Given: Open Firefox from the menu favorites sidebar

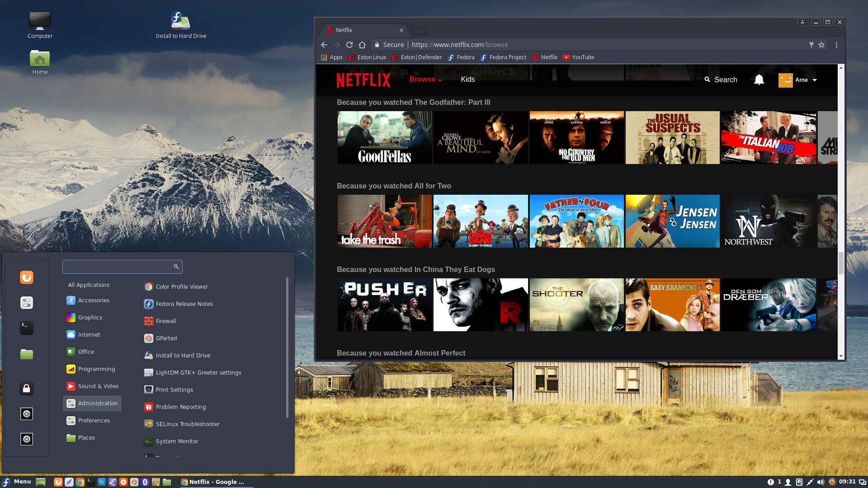Looking at the screenshot, I should [27, 277].
